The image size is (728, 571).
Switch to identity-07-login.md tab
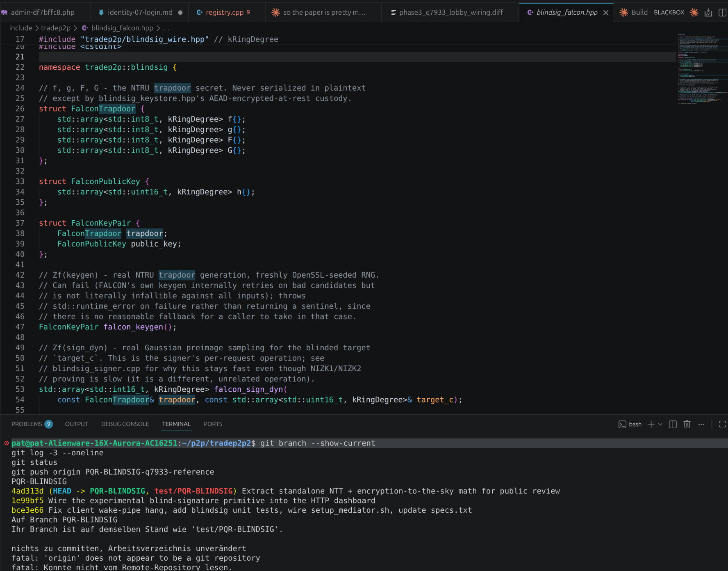point(140,12)
